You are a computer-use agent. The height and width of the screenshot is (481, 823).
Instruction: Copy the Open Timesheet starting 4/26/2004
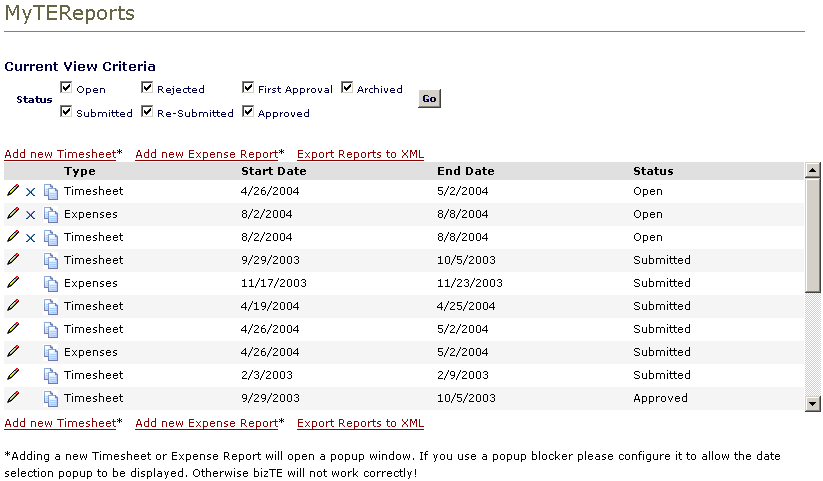[x=51, y=192]
